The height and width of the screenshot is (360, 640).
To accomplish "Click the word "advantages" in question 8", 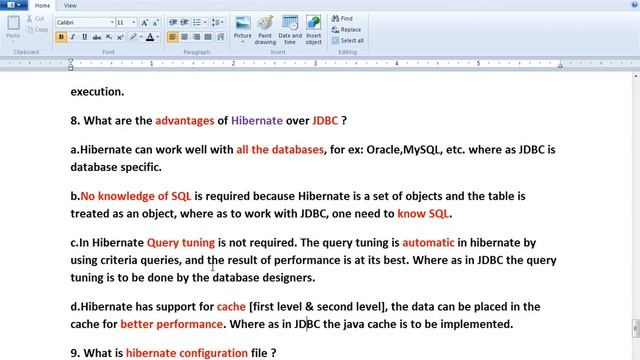I will click(184, 121).
